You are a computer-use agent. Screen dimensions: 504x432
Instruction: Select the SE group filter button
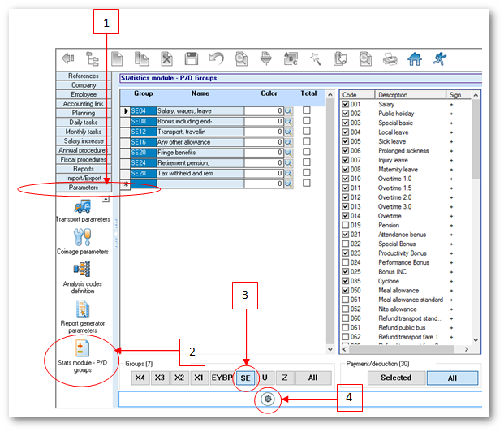click(x=245, y=378)
